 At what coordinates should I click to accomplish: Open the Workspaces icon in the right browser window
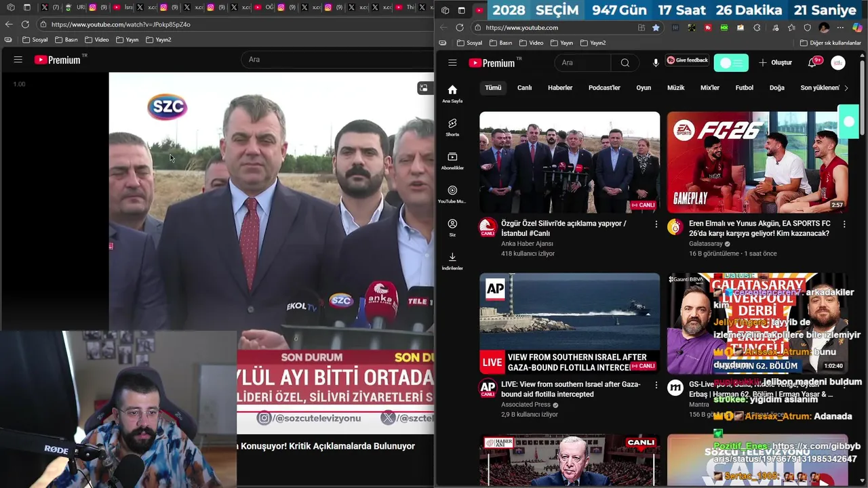pos(445,10)
